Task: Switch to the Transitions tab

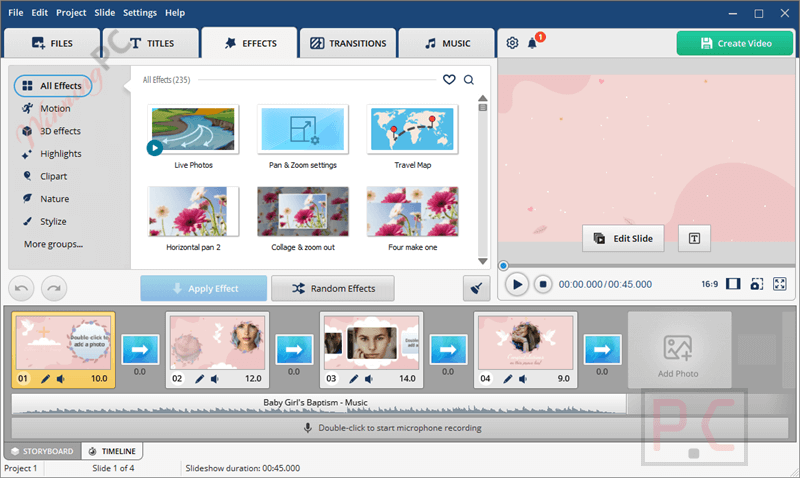Action: coord(348,43)
